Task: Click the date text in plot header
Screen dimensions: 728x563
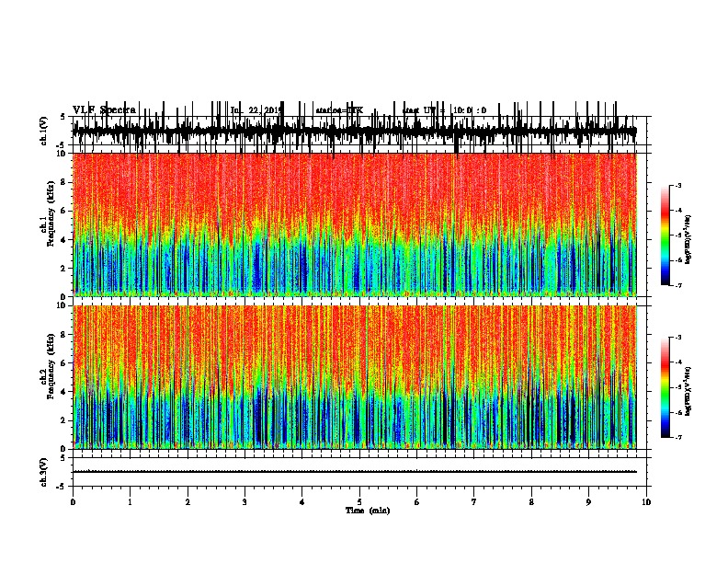Action: (x=256, y=110)
